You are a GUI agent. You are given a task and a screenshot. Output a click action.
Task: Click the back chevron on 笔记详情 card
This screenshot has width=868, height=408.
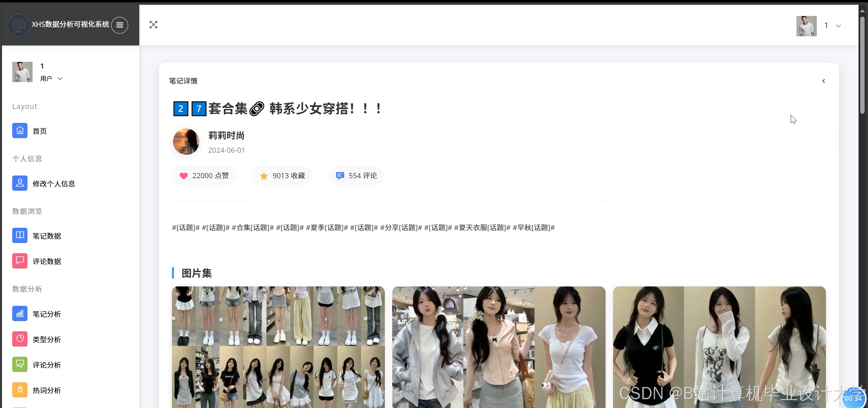click(824, 81)
